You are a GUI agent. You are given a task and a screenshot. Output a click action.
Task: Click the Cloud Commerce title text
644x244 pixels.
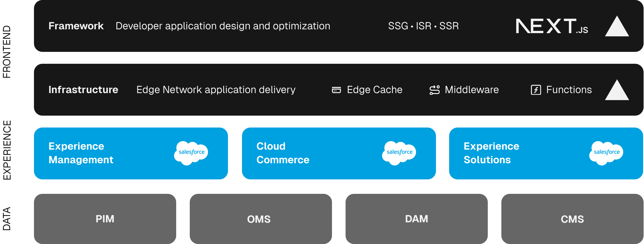click(283, 153)
